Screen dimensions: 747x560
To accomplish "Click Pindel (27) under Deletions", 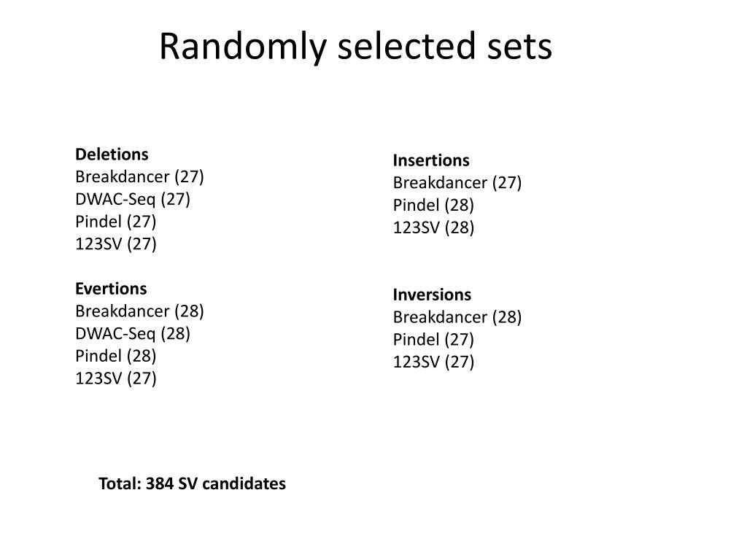I will [116, 222].
